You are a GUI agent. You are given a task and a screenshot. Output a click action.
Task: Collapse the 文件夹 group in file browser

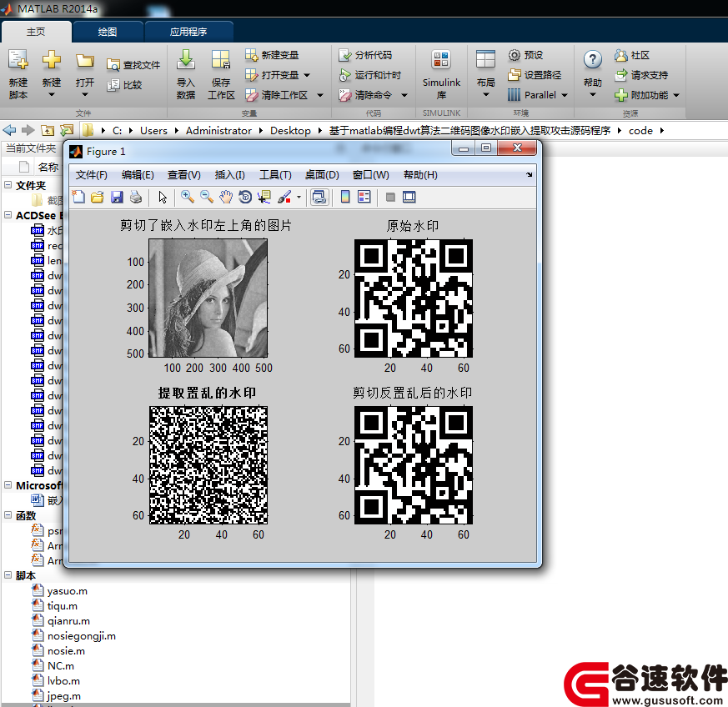point(8,185)
